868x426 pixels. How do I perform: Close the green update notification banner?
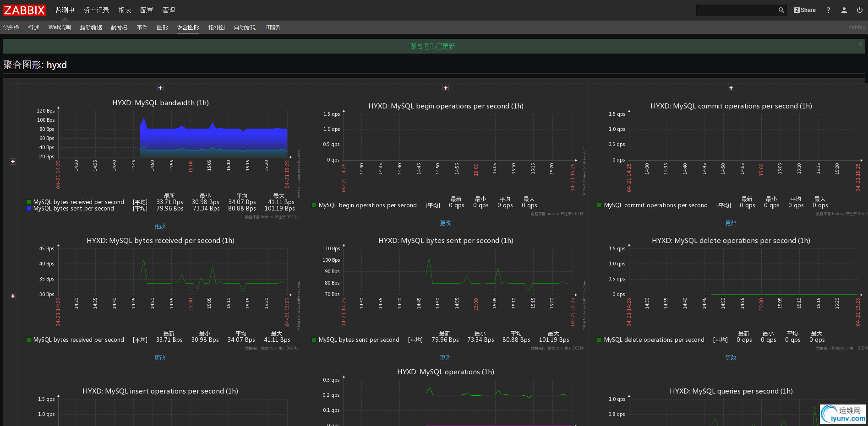click(860, 44)
